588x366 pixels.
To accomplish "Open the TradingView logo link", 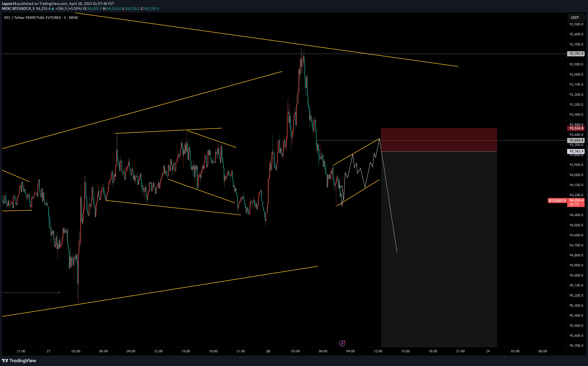I will pos(19,360).
